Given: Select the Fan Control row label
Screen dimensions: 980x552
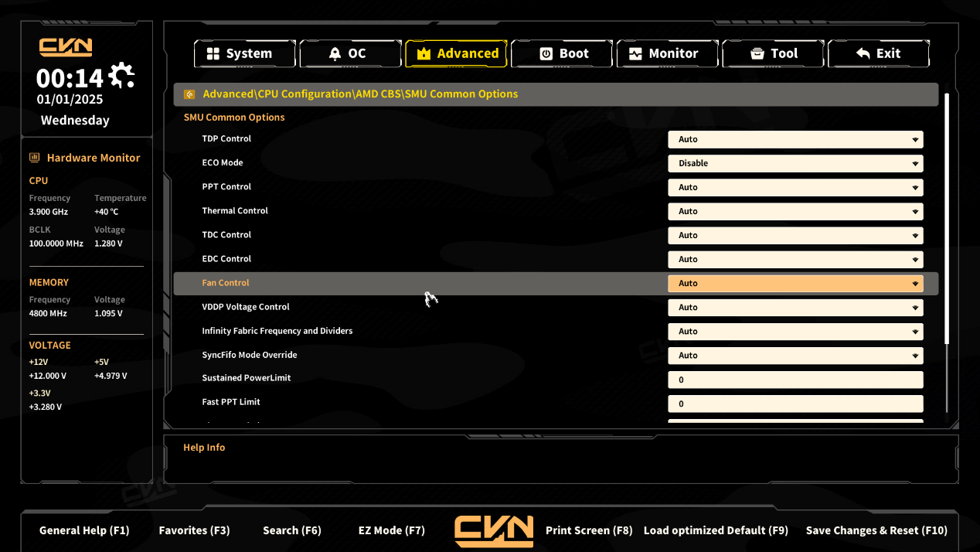Looking at the screenshot, I should [x=226, y=283].
